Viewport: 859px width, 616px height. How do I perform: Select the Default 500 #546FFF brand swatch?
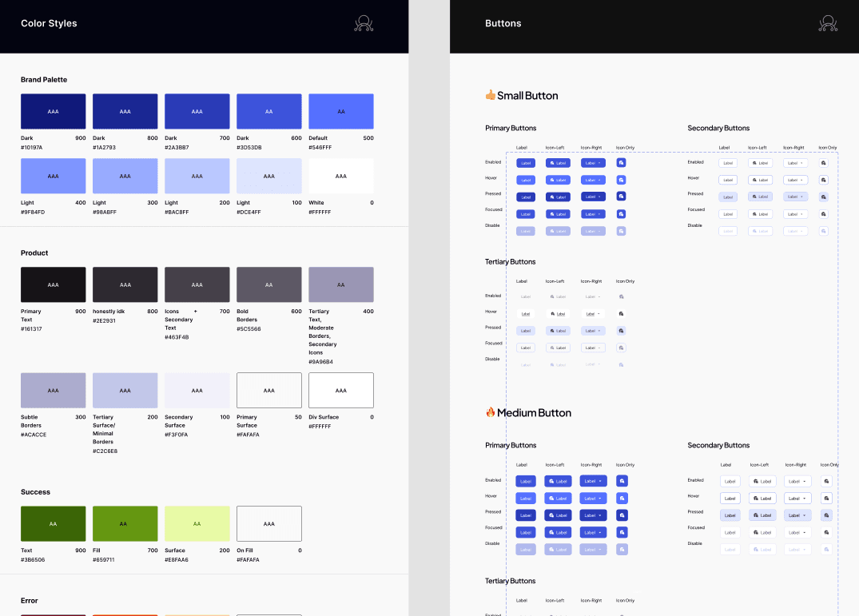[x=341, y=111]
